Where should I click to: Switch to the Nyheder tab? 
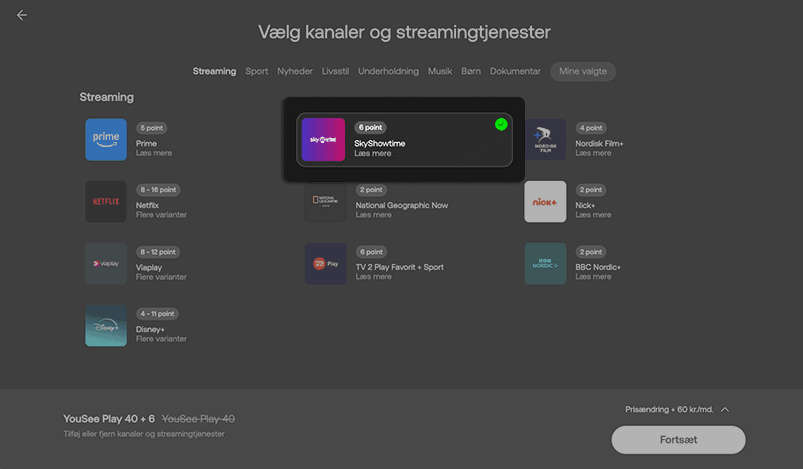[295, 71]
